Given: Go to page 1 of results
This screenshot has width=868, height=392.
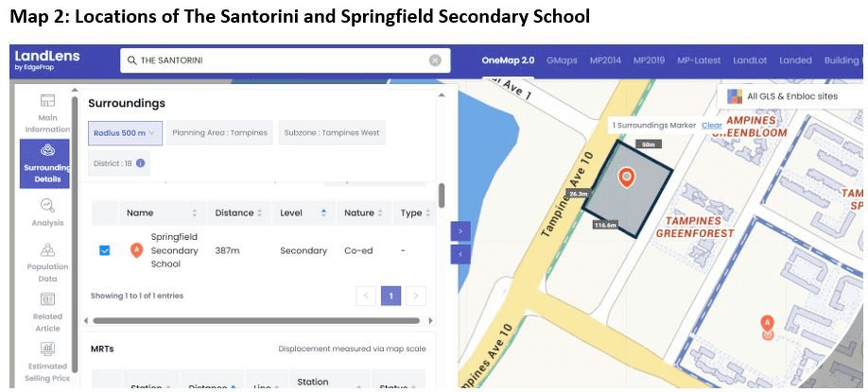Looking at the screenshot, I should click(x=391, y=296).
